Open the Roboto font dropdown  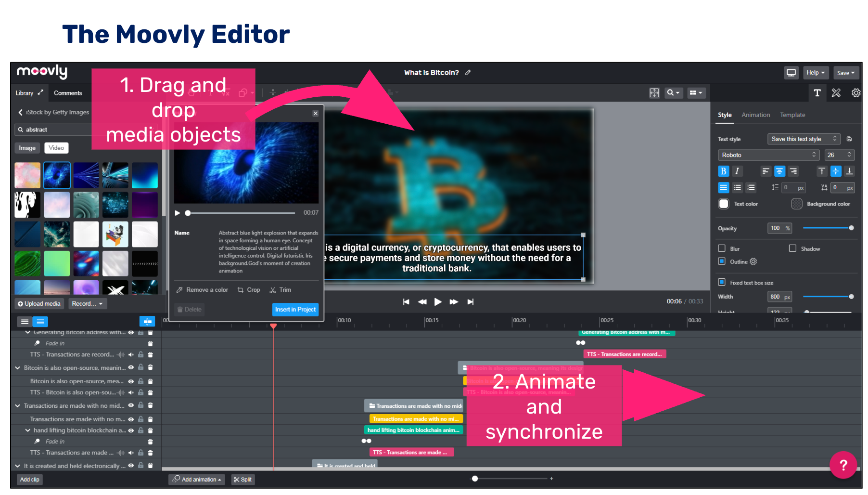tap(769, 155)
